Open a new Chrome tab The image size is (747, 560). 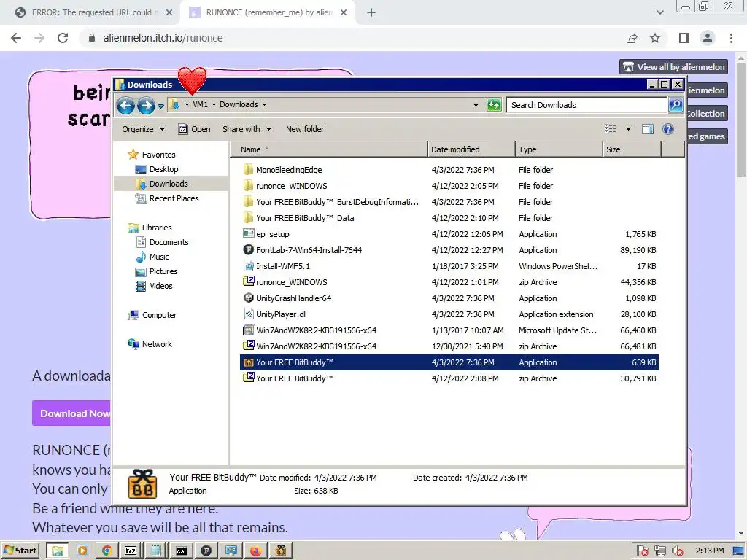(x=371, y=13)
